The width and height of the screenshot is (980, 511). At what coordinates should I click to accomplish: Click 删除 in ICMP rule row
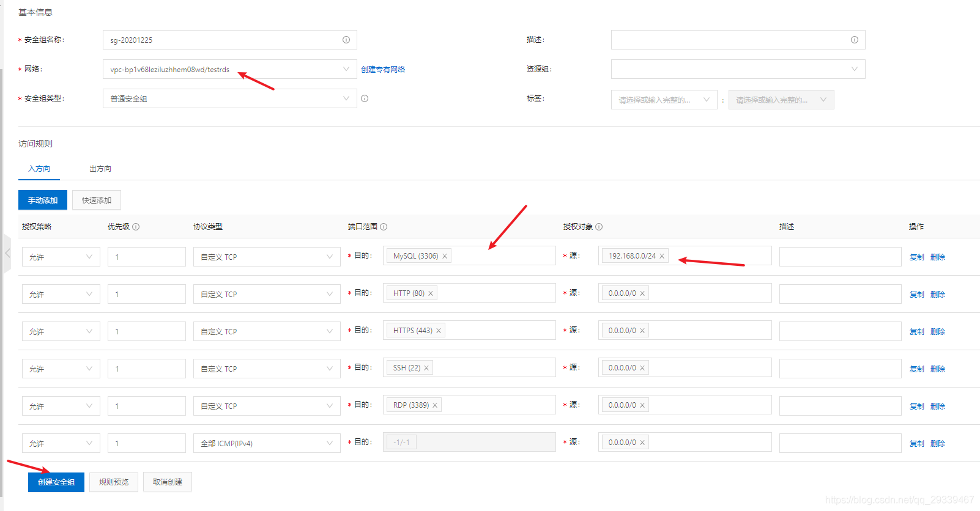tap(938, 443)
